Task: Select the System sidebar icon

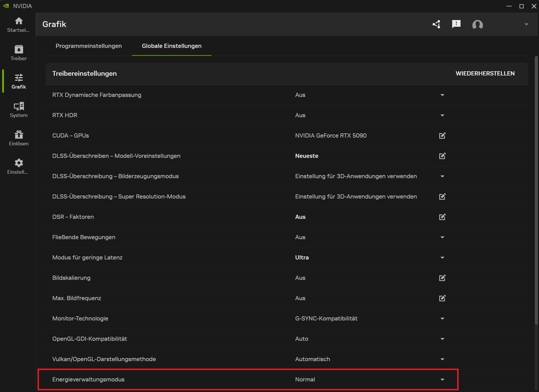Action: [18, 109]
